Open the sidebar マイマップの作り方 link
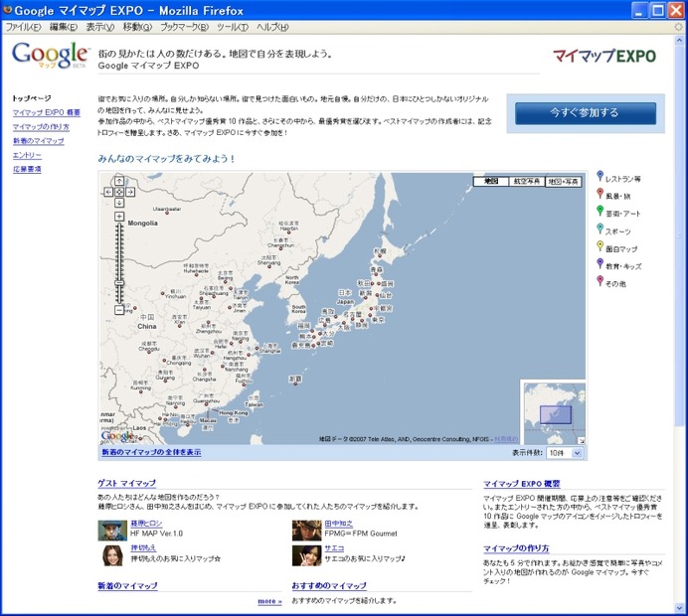Viewport: 688px width, 616px height. (41, 127)
